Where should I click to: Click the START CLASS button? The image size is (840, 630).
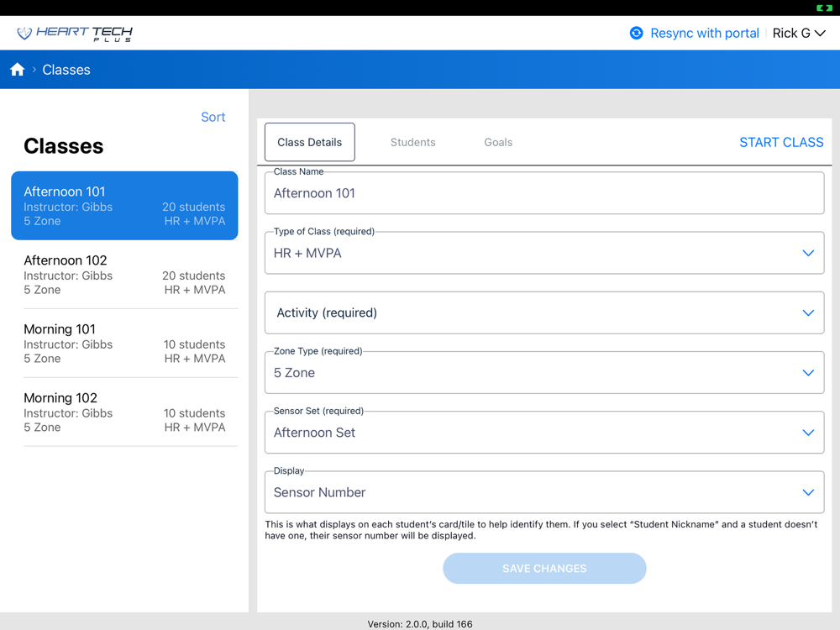(x=781, y=142)
